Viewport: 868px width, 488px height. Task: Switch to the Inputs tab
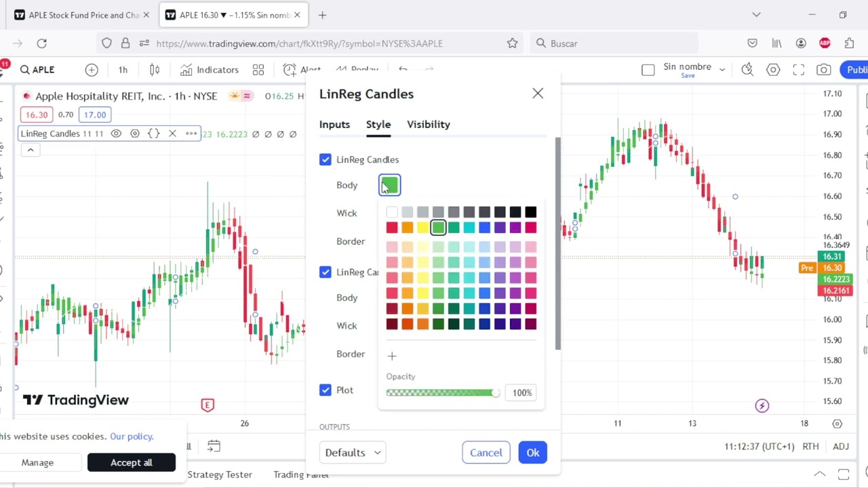334,124
